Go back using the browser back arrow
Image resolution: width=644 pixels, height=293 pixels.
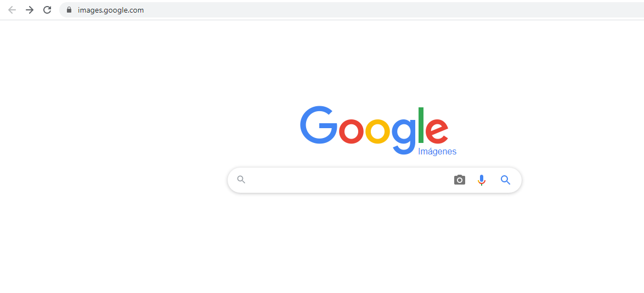click(x=12, y=10)
